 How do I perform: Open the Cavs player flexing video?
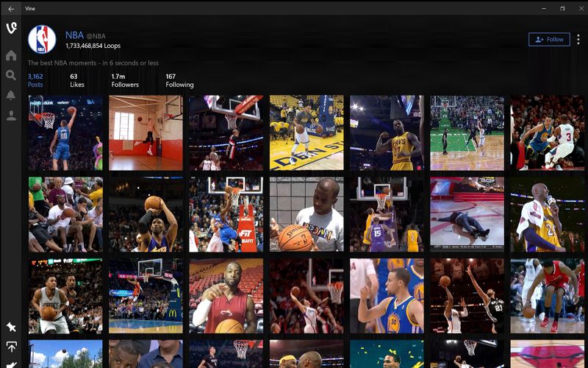pos(387,133)
